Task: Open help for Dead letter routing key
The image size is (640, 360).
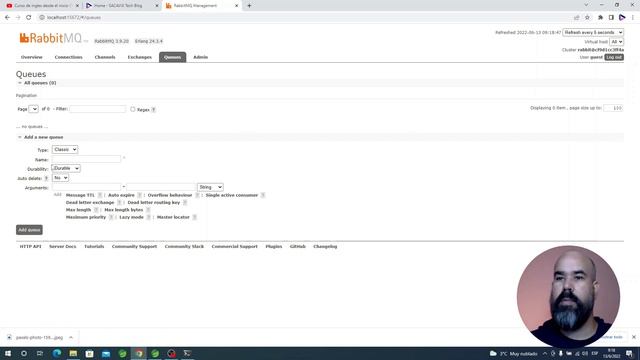Action: point(185,202)
